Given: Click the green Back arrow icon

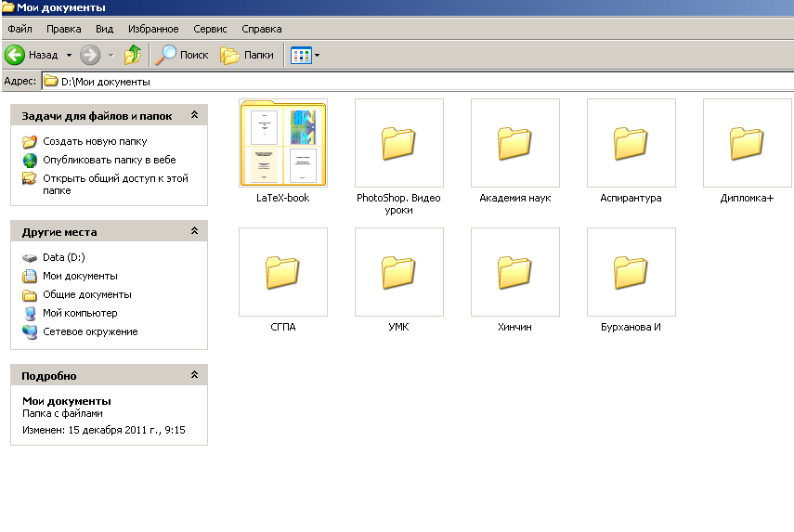Looking at the screenshot, I should (15, 55).
